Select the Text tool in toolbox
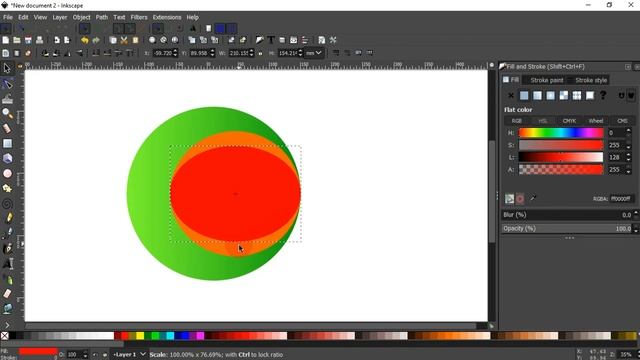This screenshot has height=360, width=640. pyautogui.click(x=7, y=264)
